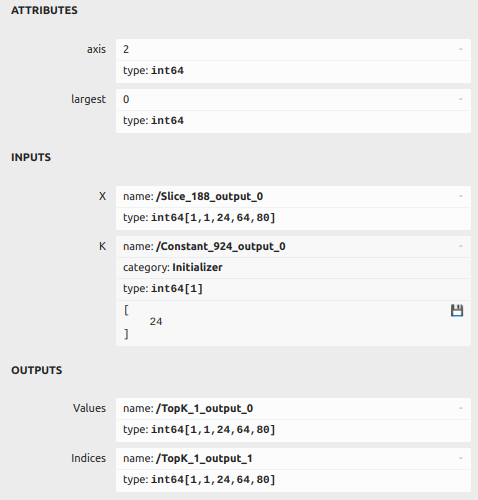Click the /Constant_924_output_0 name

tap(221, 246)
